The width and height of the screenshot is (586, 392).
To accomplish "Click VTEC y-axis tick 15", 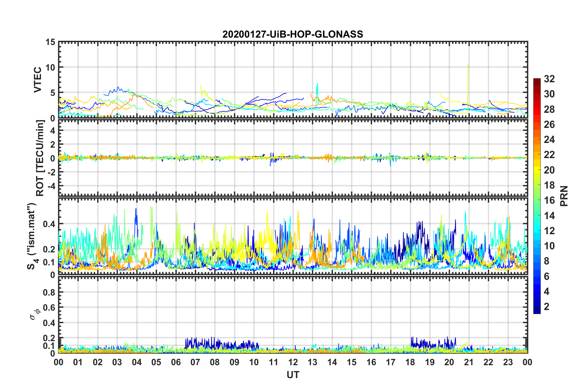I will (x=50, y=42).
